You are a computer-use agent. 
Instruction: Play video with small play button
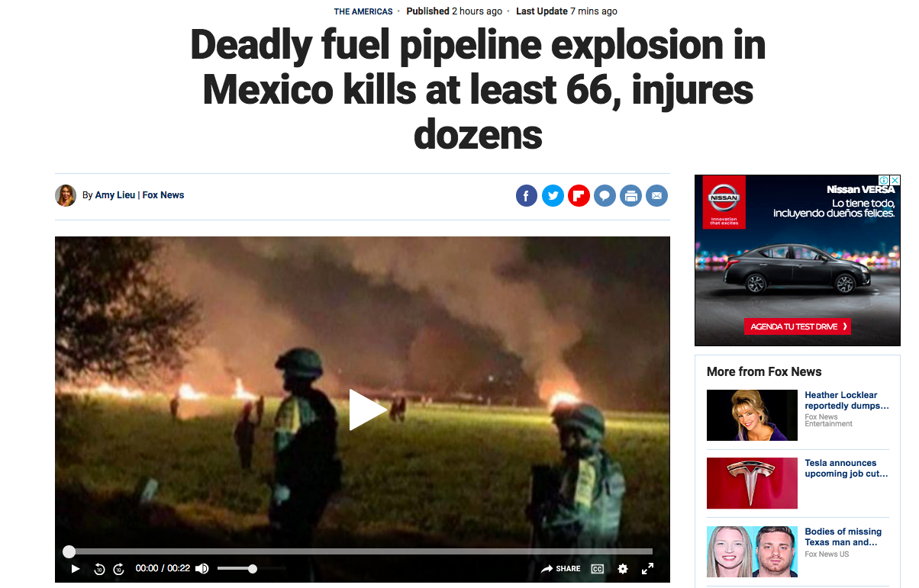(75, 569)
